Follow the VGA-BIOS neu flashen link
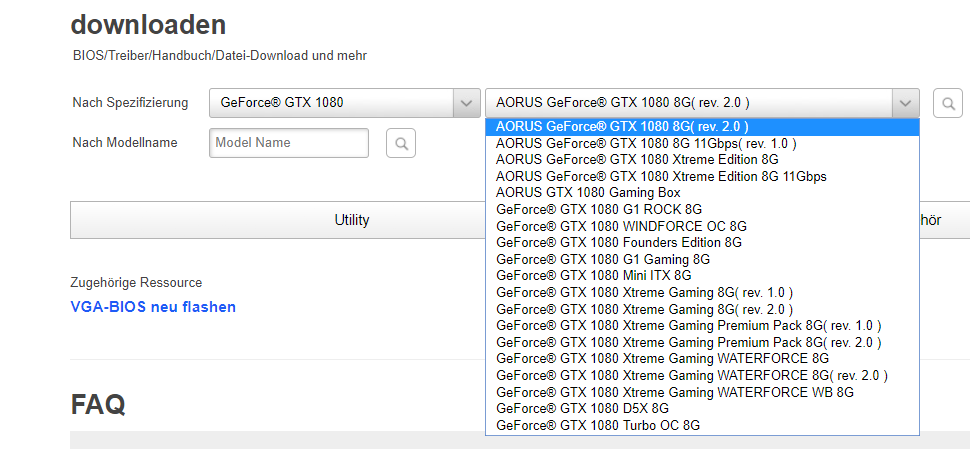The image size is (970, 449). coord(153,307)
